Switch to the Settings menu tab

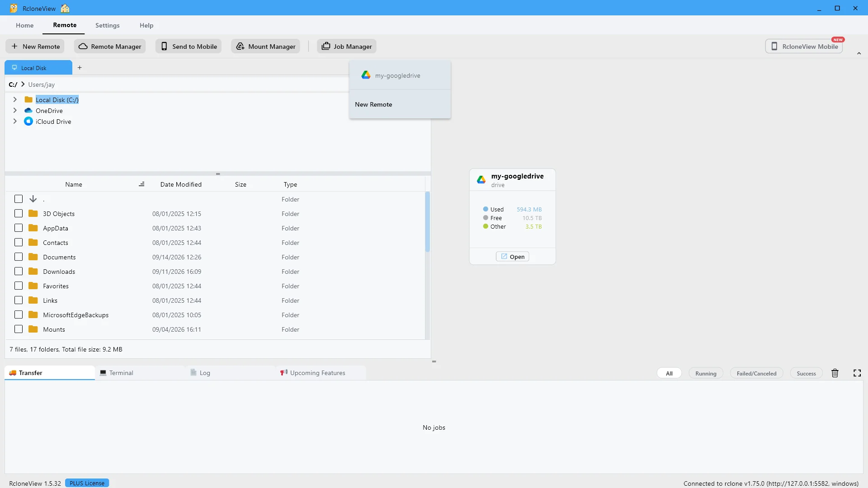click(108, 25)
